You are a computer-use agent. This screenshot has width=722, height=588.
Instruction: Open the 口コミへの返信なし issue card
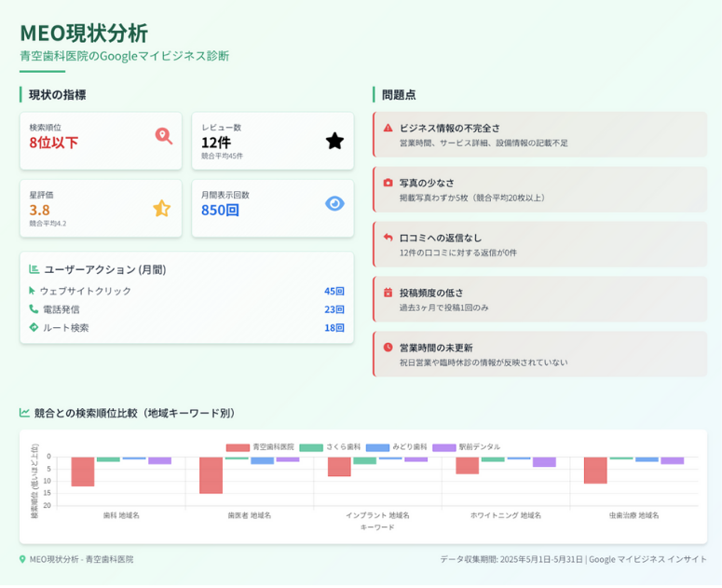(539, 244)
